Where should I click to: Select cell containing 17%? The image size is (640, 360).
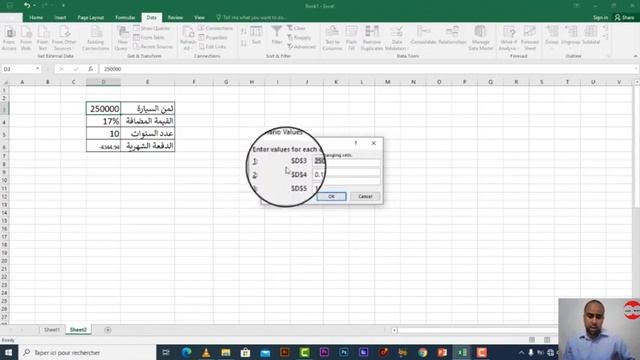[x=103, y=121]
